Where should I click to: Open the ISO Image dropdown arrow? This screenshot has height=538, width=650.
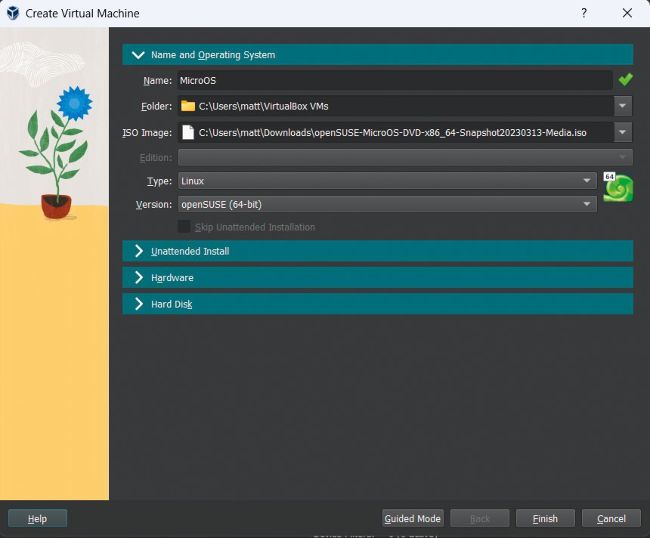[623, 132]
